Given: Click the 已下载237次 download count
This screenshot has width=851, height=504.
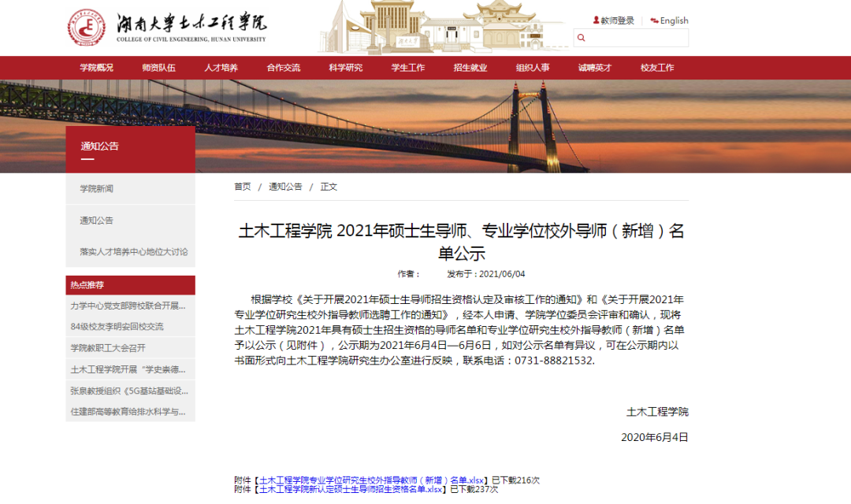Looking at the screenshot, I should click(474, 489).
